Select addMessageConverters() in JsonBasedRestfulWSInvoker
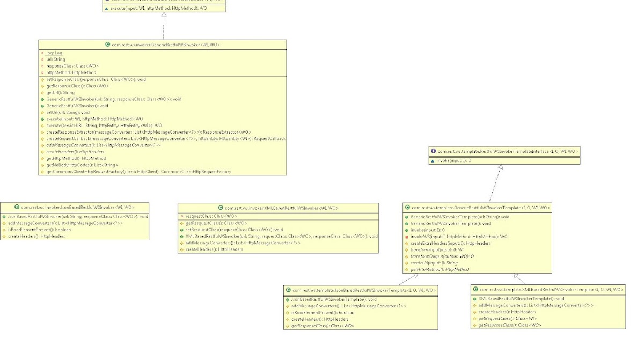The image size is (644, 338). 65,223
